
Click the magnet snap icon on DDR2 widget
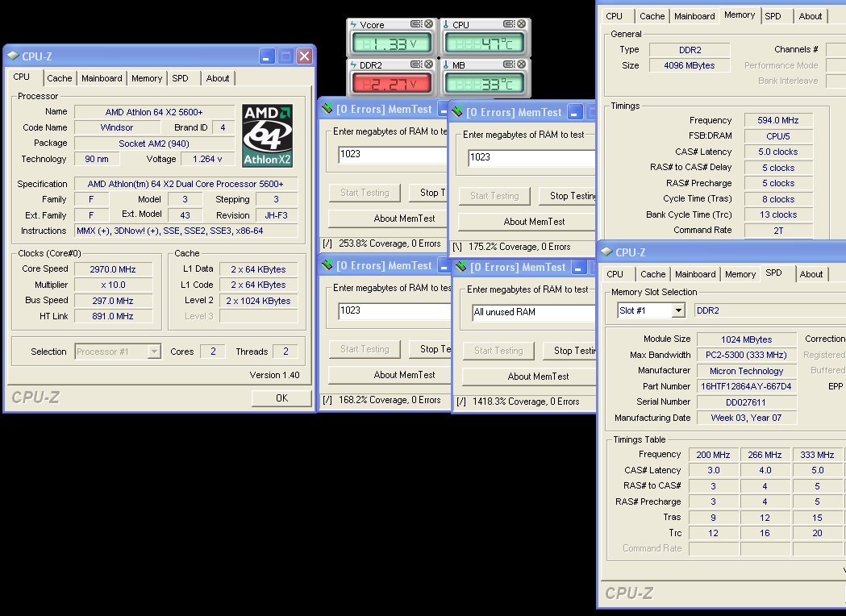point(416,65)
